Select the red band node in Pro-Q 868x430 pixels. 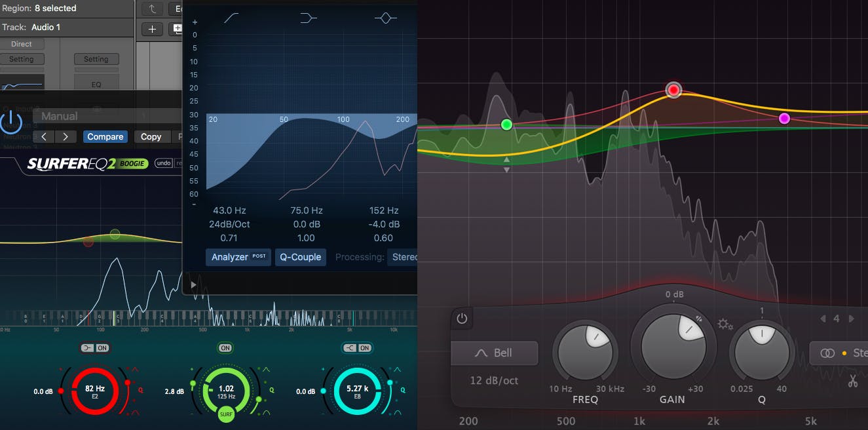[x=673, y=90]
